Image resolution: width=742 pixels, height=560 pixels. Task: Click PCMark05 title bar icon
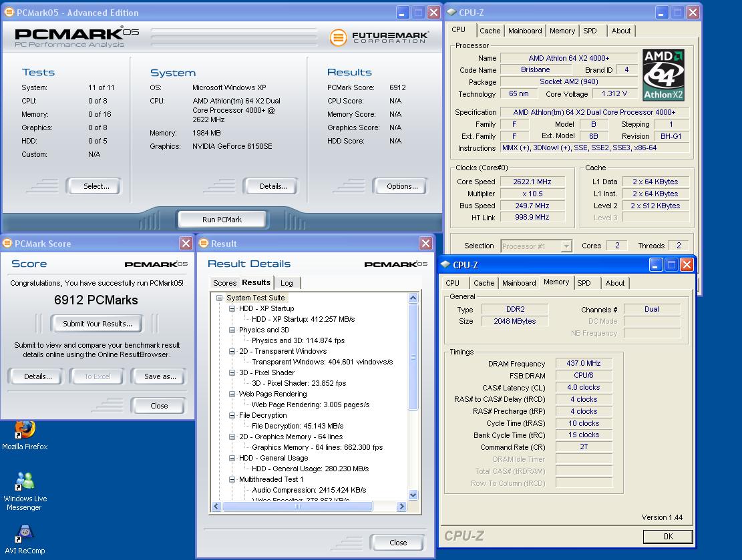coord(9,12)
